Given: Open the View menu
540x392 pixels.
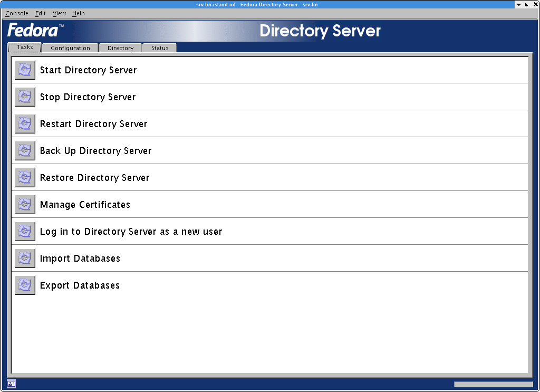Looking at the screenshot, I should [x=59, y=13].
